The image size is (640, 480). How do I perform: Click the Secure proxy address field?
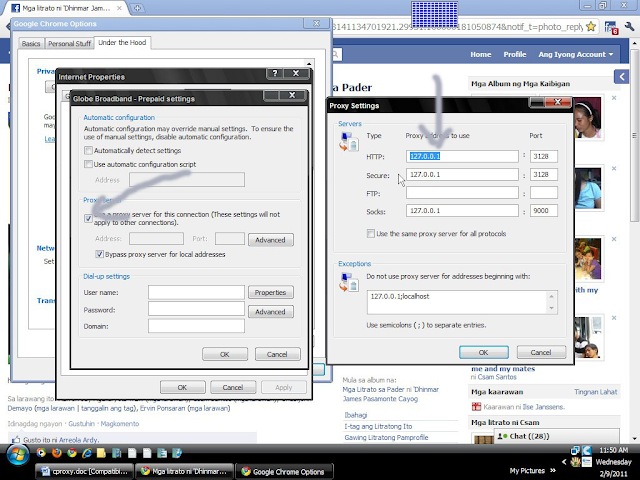(462, 174)
